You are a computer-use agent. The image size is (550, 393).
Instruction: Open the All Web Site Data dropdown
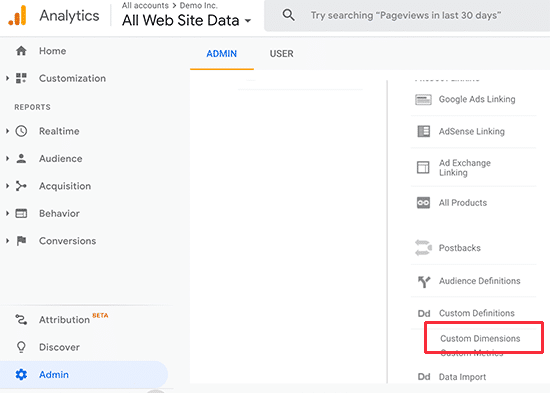pyautogui.click(x=186, y=20)
